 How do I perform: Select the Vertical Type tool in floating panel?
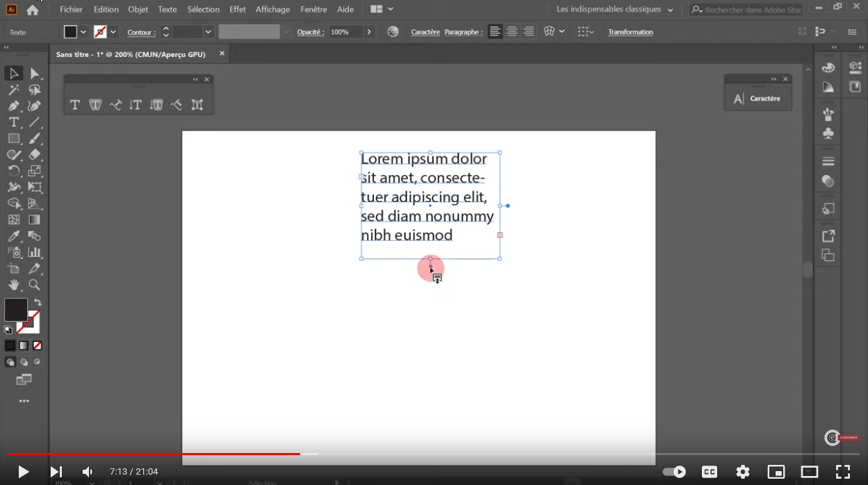136,105
